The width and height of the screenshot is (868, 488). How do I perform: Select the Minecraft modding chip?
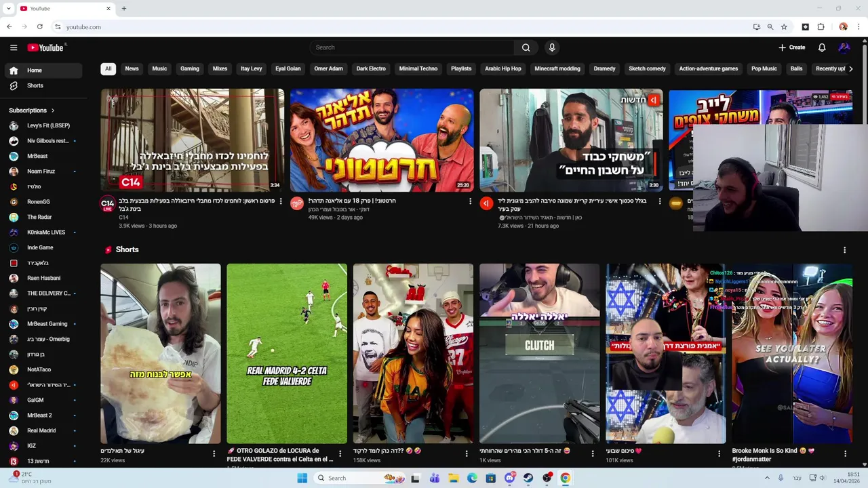[x=557, y=68]
